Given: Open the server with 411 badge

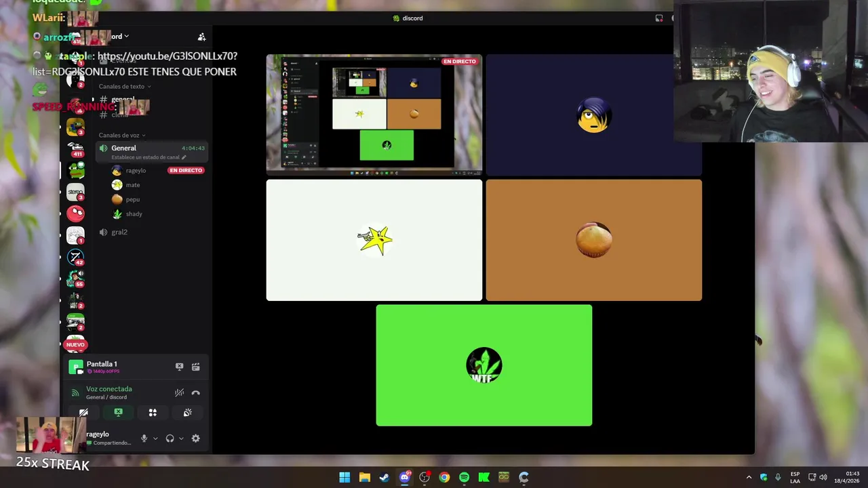Looking at the screenshot, I should point(75,148).
